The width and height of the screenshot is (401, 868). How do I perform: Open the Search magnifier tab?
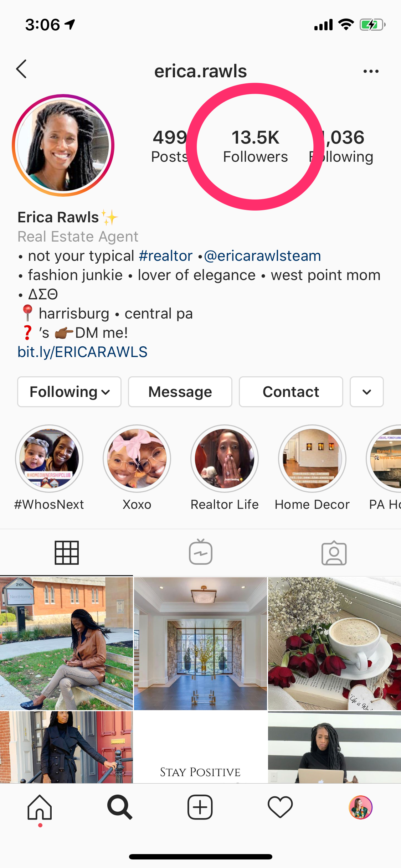[x=120, y=807]
